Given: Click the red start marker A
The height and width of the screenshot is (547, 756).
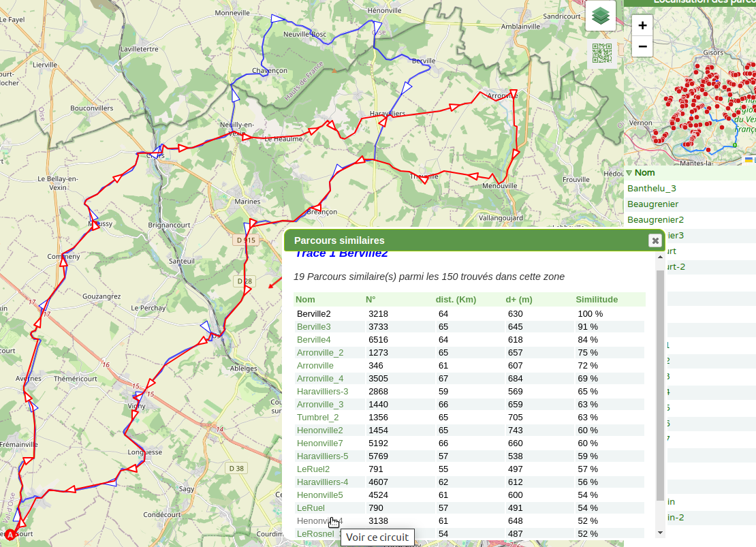Looking at the screenshot, I should pos(10,535).
